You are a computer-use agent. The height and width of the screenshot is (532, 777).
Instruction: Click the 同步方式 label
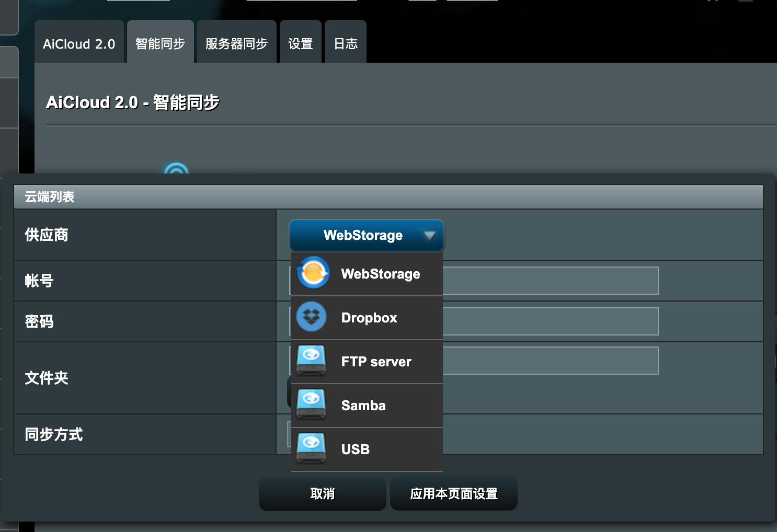click(x=54, y=434)
